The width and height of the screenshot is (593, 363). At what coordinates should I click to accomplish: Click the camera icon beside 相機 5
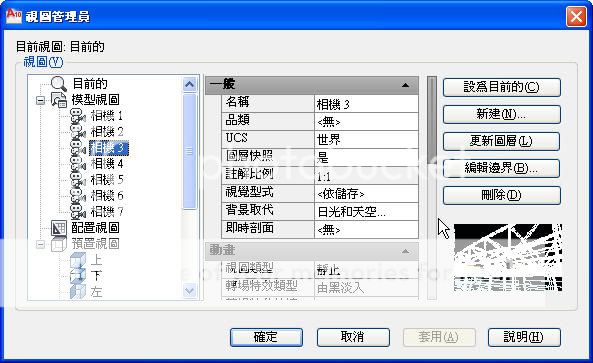pyautogui.click(x=78, y=180)
